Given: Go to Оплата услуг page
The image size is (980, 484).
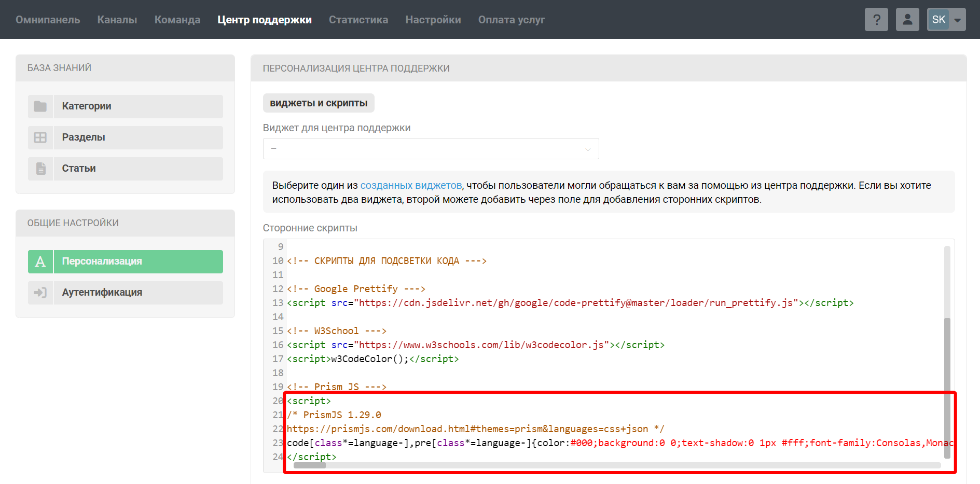Looking at the screenshot, I should (512, 20).
